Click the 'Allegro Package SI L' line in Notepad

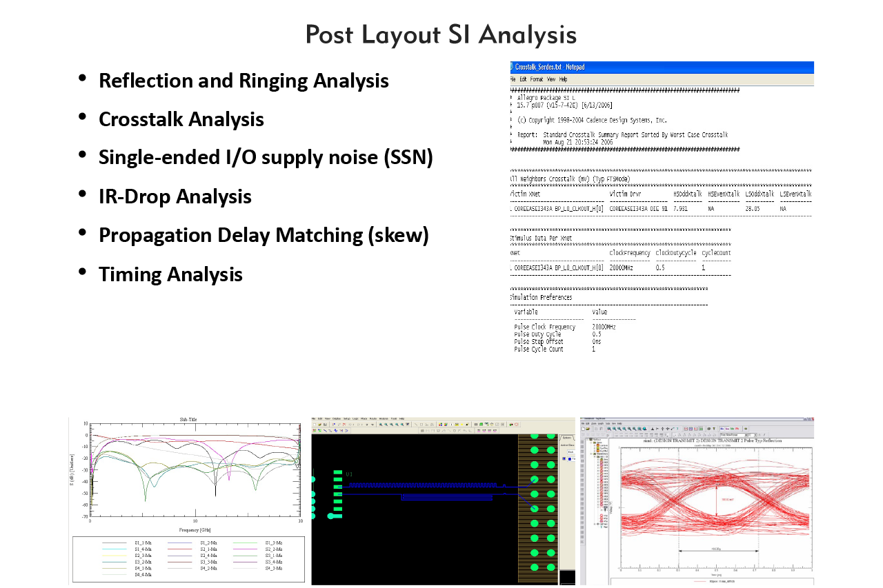click(546, 99)
